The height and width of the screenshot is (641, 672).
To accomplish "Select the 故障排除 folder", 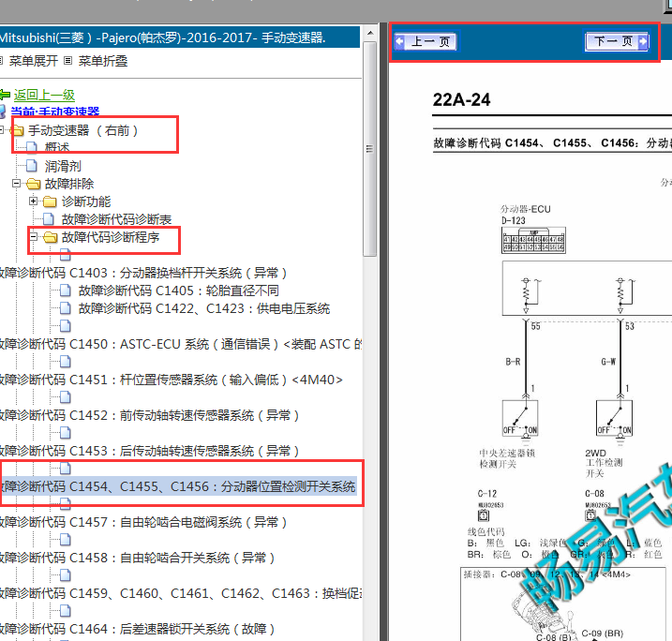I will click(x=69, y=184).
